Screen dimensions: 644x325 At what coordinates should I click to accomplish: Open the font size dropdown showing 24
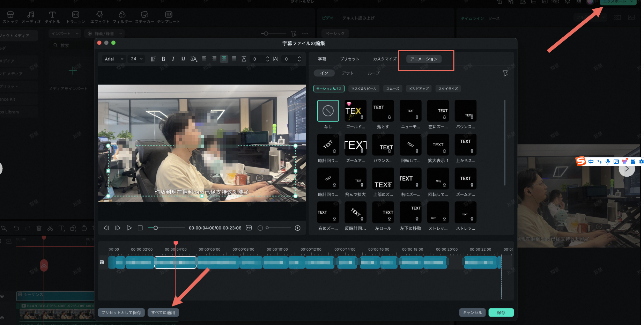click(136, 59)
